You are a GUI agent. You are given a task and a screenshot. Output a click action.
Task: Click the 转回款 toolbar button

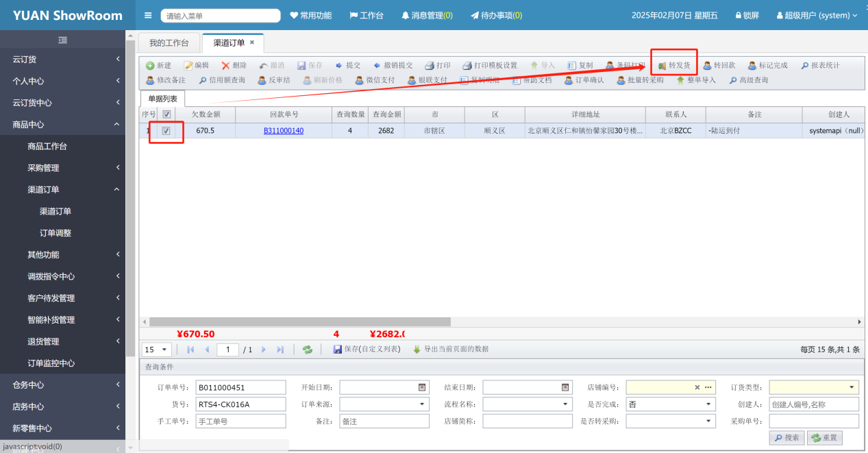tap(719, 65)
